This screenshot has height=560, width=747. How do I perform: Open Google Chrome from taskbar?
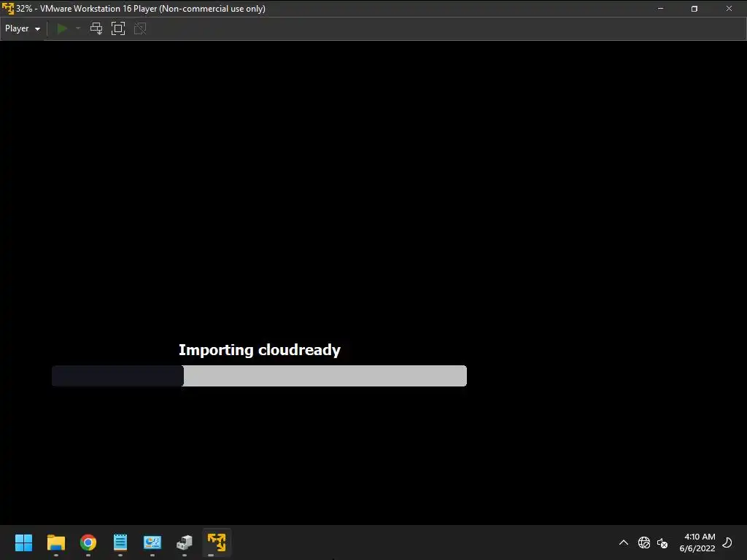[88, 542]
